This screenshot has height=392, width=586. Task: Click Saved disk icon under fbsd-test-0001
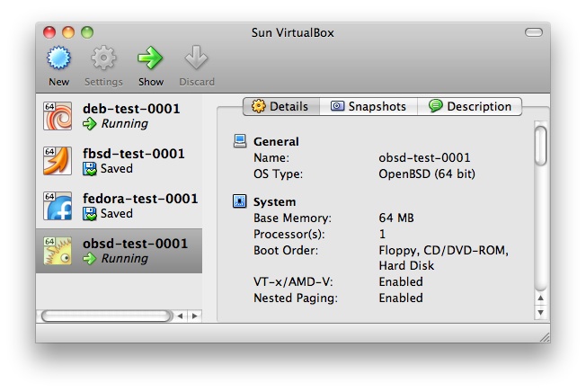click(x=89, y=169)
